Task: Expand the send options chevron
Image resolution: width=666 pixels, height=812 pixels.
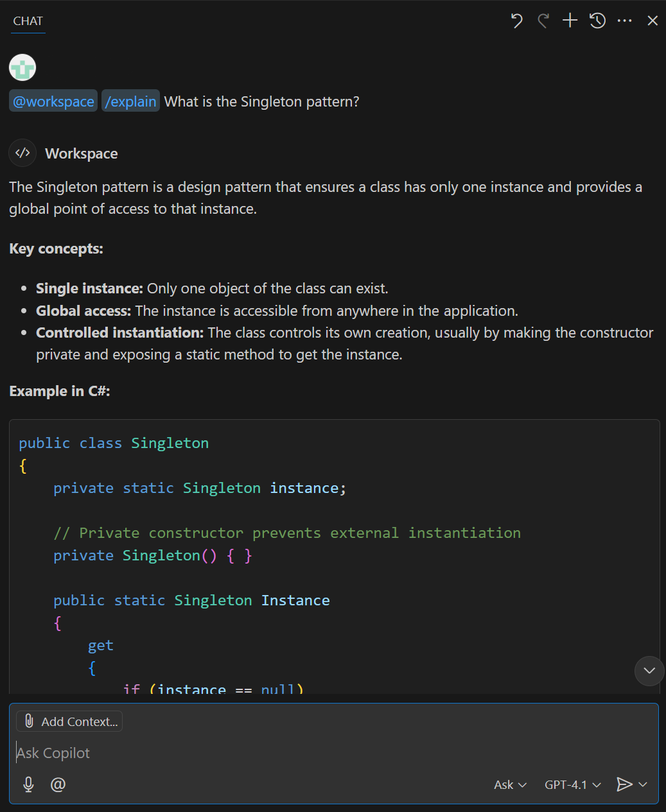Action: pos(643,784)
